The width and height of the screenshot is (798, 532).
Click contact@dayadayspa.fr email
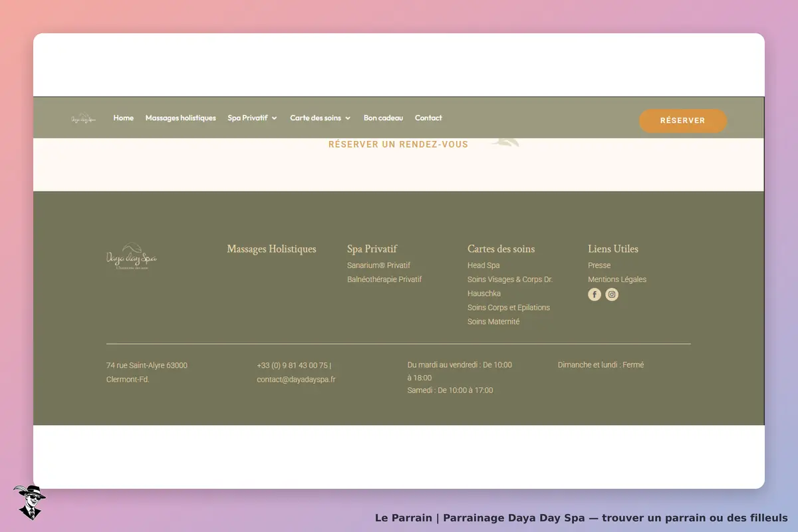click(x=296, y=379)
